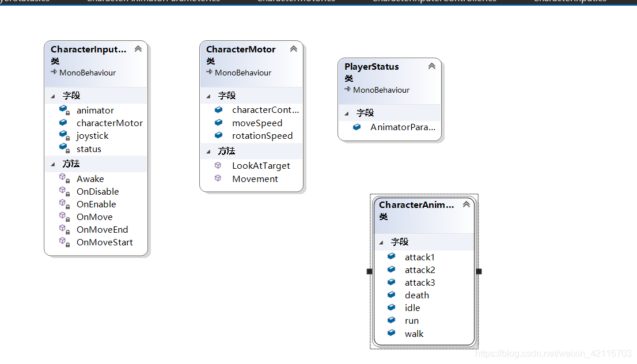This screenshot has width=637, height=364.
Task: Click the LookAtTarget method icon
Action: click(x=218, y=165)
